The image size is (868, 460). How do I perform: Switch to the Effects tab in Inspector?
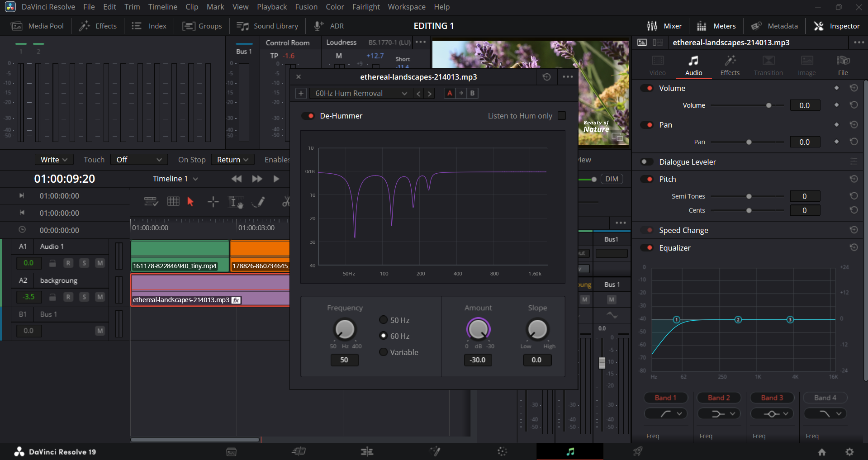click(730, 65)
